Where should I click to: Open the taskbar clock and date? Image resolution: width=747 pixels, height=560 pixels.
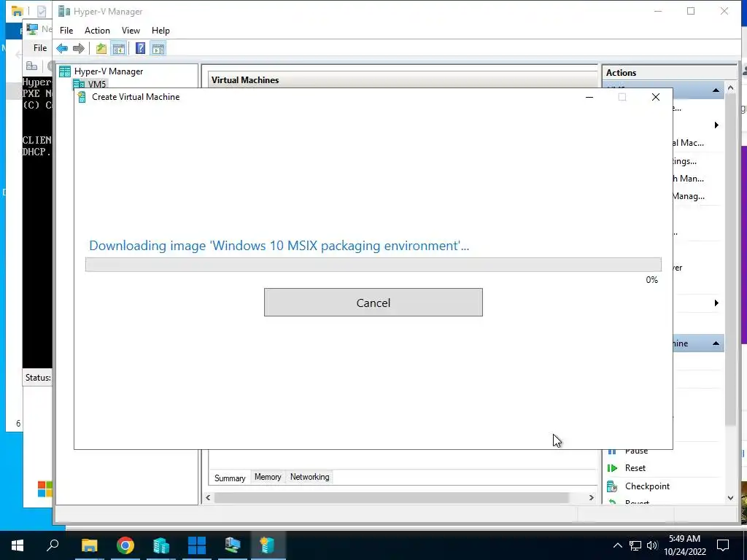684,545
